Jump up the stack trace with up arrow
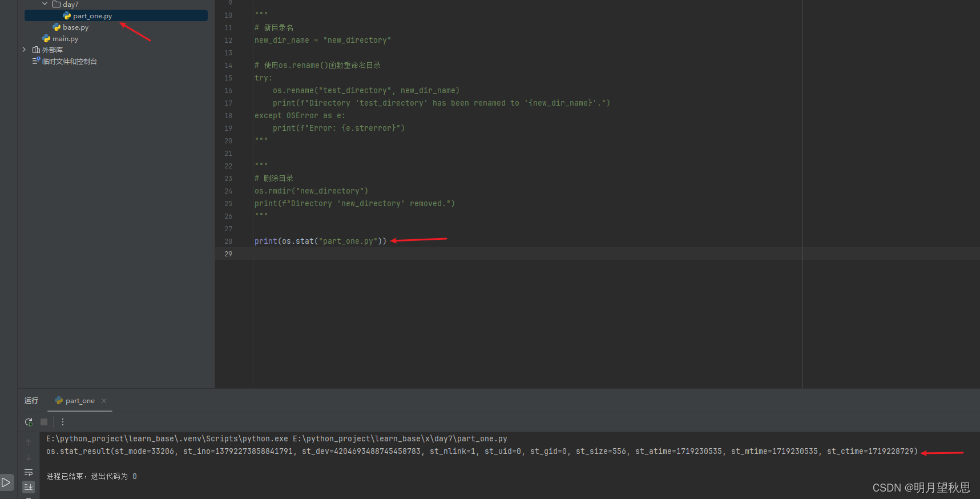Image resolution: width=980 pixels, height=499 pixels. [29, 442]
